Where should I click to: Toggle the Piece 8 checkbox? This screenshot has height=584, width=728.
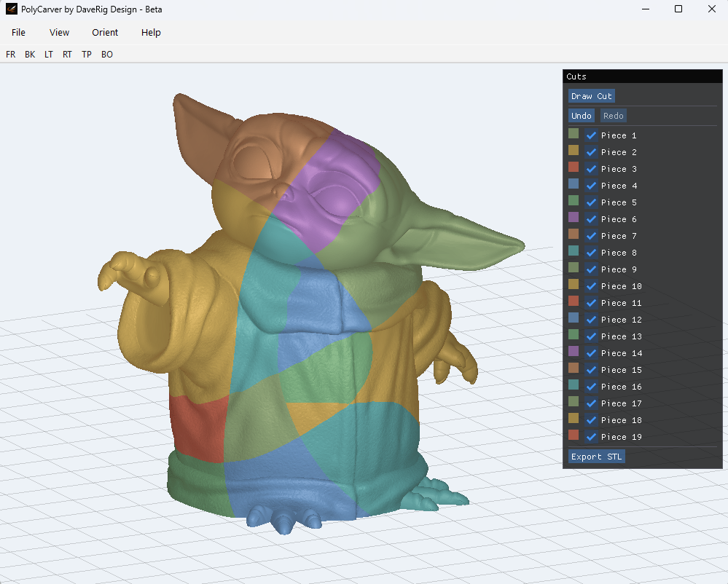coord(591,253)
